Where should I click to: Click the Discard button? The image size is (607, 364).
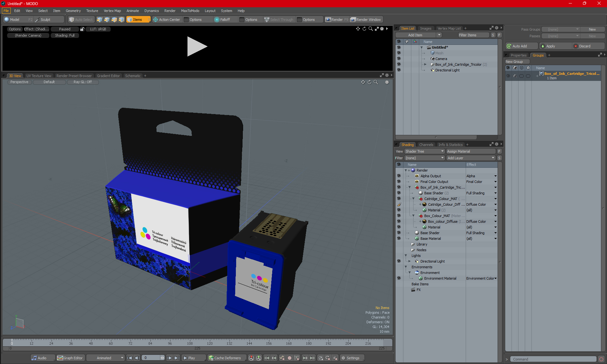(x=589, y=46)
